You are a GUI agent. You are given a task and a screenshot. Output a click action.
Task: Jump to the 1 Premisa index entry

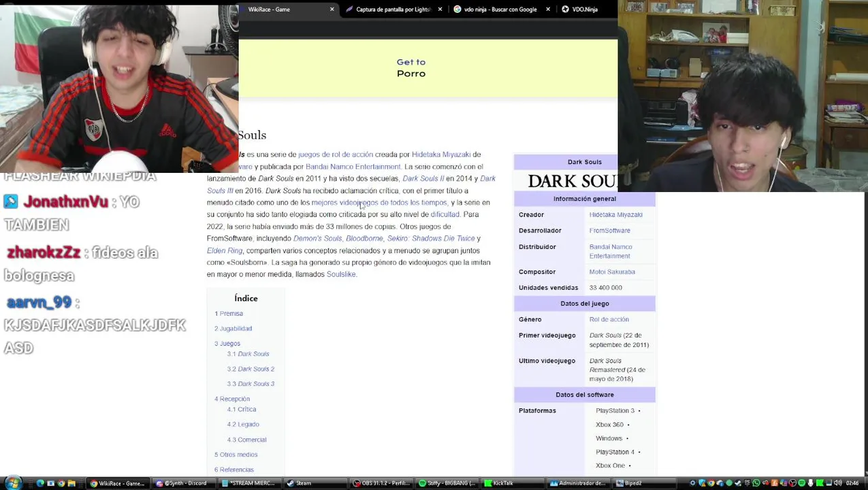(x=229, y=314)
